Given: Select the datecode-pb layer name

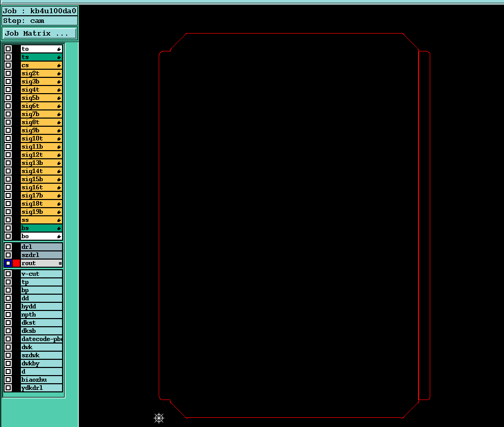Looking at the screenshot, I should tap(42, 339).
